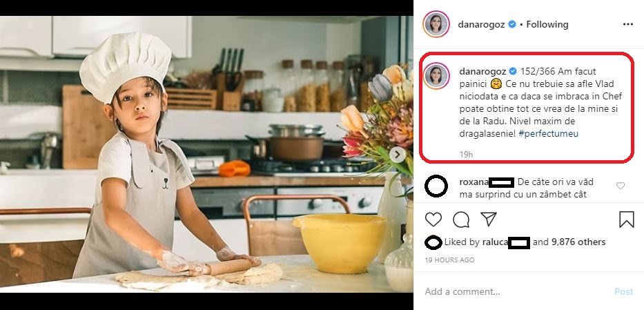
Task: Open danarogoz profile picture in header
Action: coord(437,24)
